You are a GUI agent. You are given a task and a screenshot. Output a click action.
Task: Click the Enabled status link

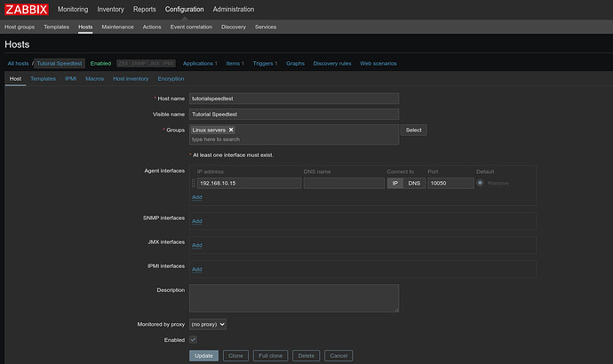tap(100, 63)
